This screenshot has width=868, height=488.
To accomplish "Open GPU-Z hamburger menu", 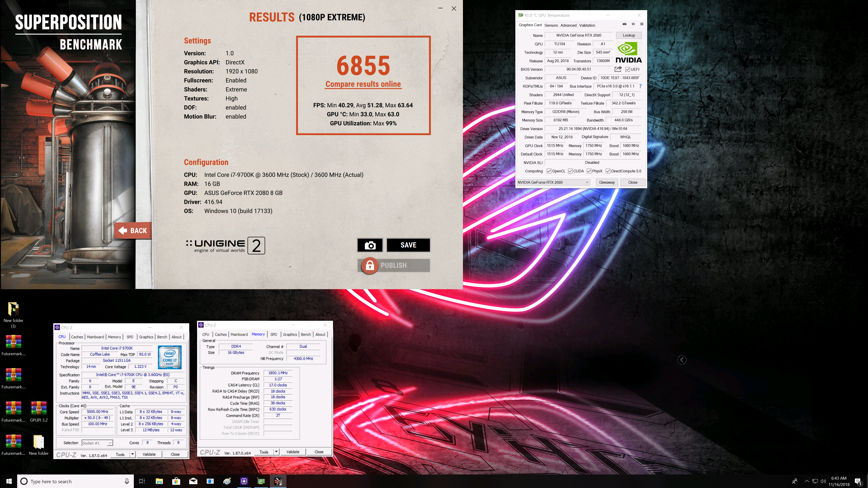I will [642, 24].
